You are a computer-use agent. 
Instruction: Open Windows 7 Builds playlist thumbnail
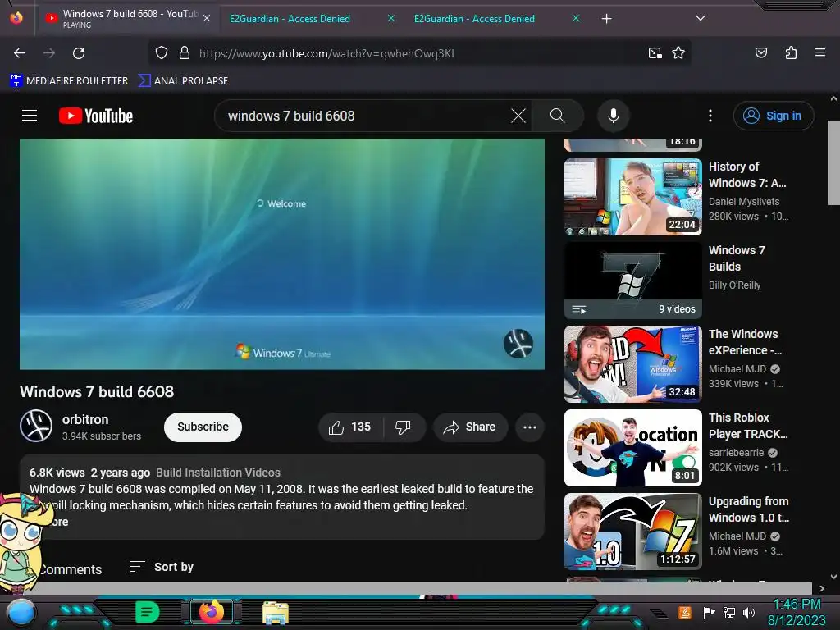coord(632,281)
